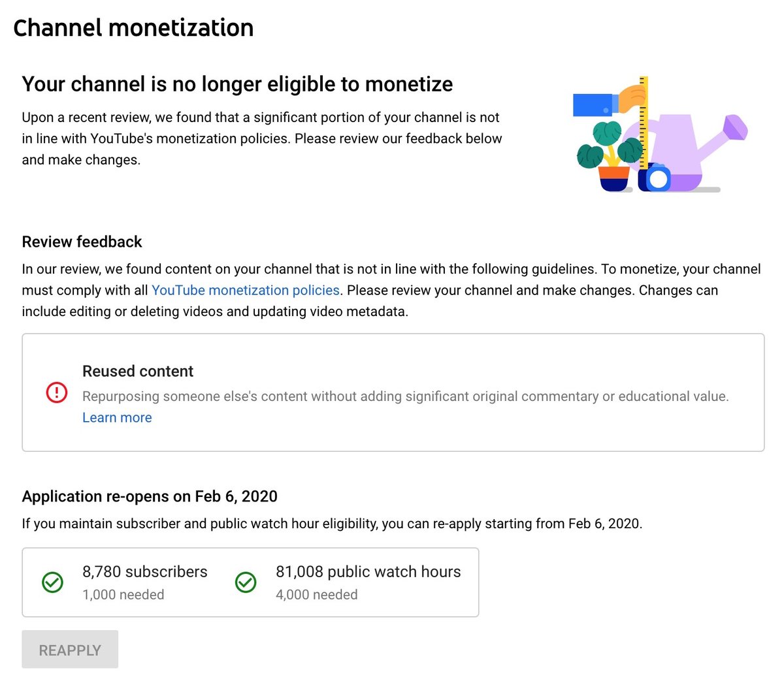784x681 pixels.
Task: Click the Channel monetization page title
Action: tap(133, 28)
